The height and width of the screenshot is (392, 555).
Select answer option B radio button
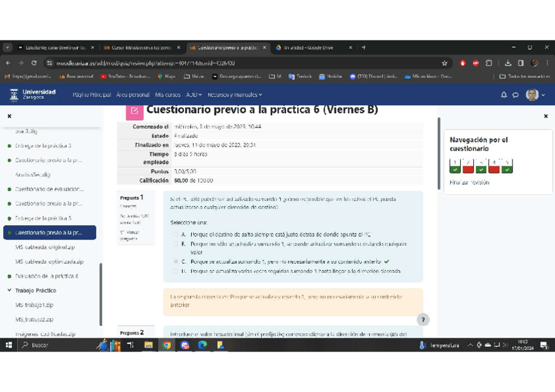(176, 243)
